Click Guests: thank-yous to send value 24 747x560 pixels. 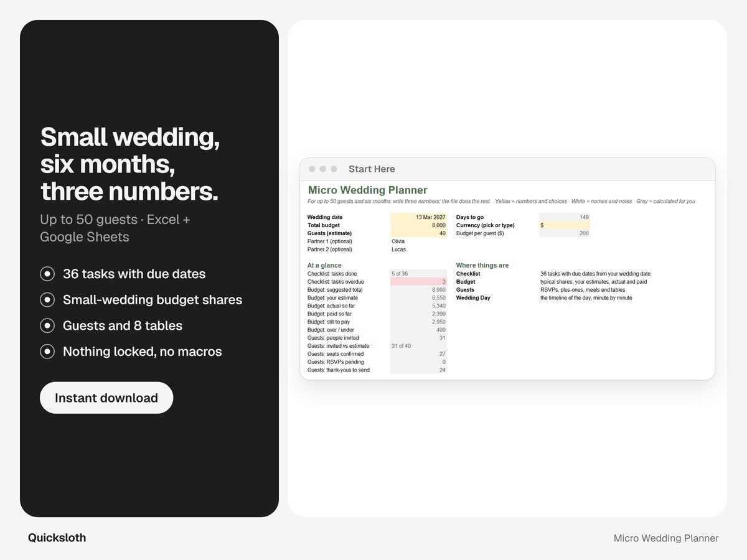418,370
